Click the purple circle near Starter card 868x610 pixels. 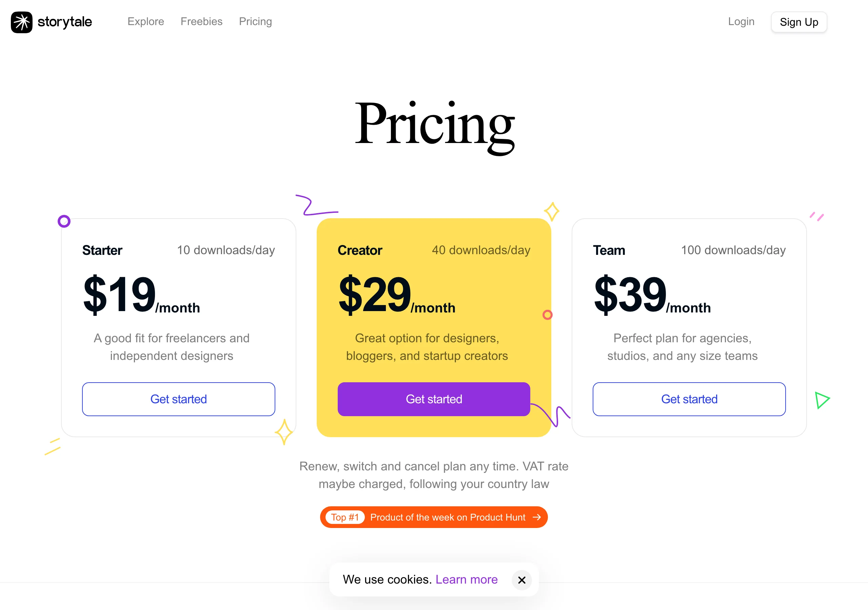tap(64, 221)
